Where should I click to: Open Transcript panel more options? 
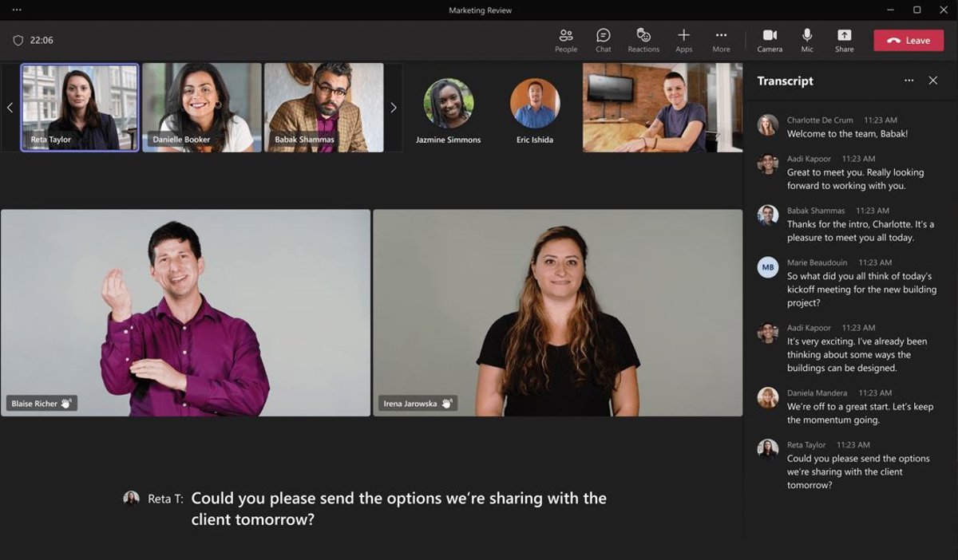click(909, 81)
